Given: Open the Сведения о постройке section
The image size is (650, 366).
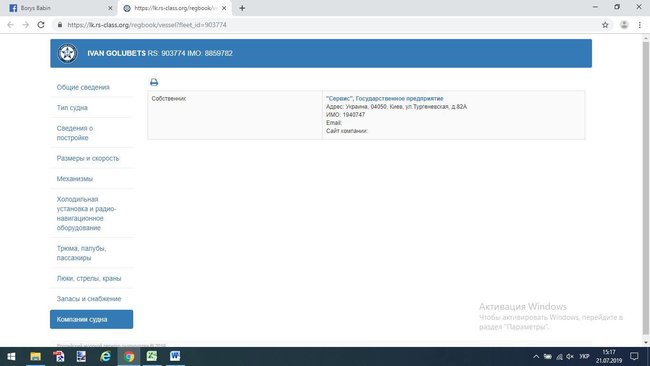Looking at the screenshot, I should coord(75,133).
